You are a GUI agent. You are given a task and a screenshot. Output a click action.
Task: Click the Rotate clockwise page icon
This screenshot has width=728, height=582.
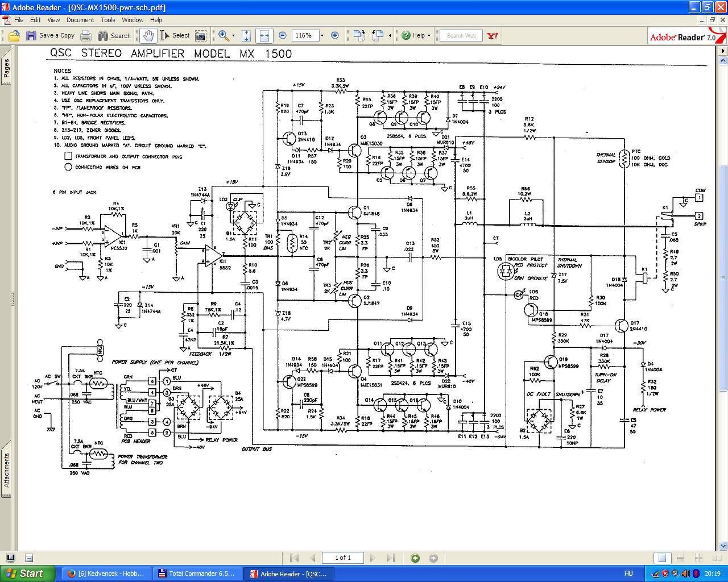(x=359, y=35)
